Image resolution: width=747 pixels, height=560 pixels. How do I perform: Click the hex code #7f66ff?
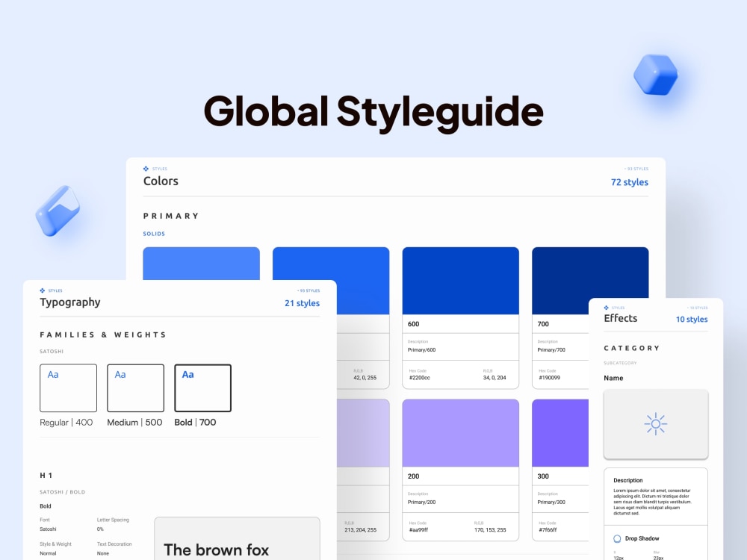[548, 529]
